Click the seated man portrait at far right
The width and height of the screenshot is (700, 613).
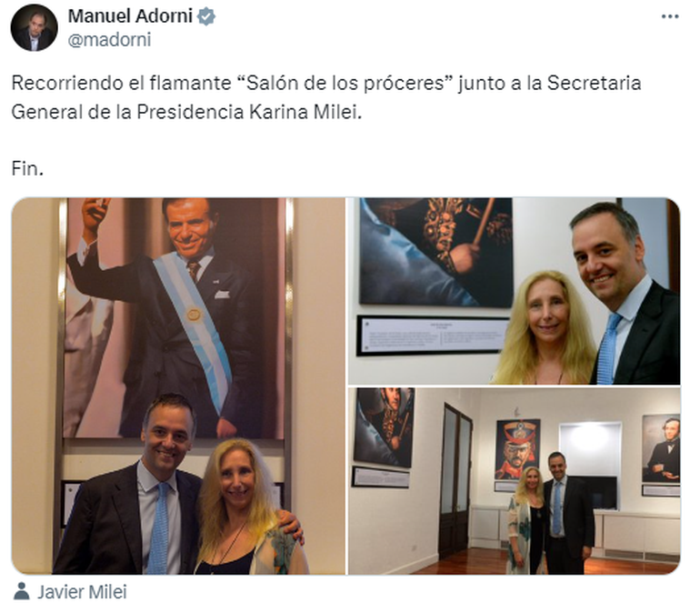[661, 448]
